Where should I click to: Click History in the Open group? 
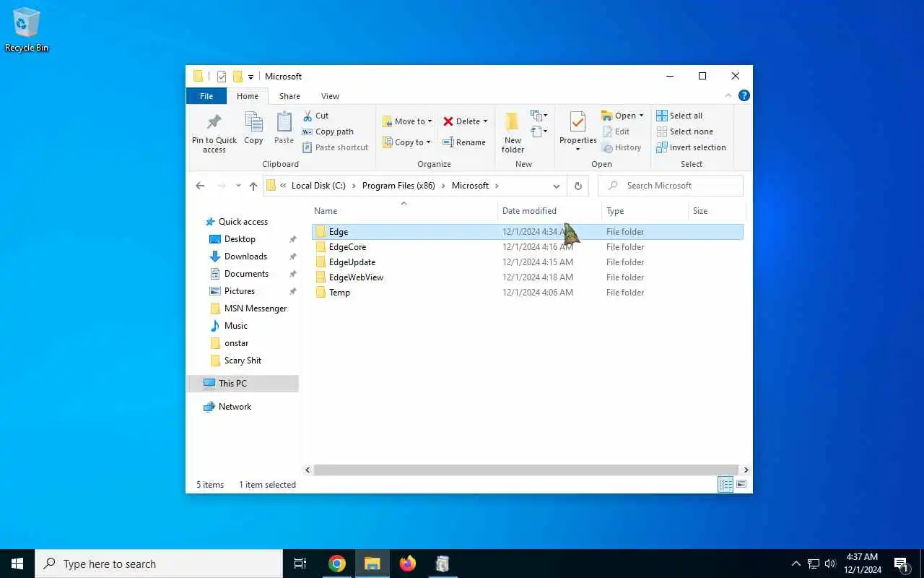(621, 147)
